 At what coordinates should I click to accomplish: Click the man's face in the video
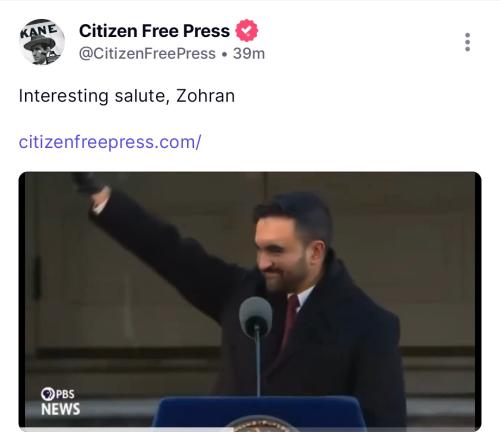(281, 253)
